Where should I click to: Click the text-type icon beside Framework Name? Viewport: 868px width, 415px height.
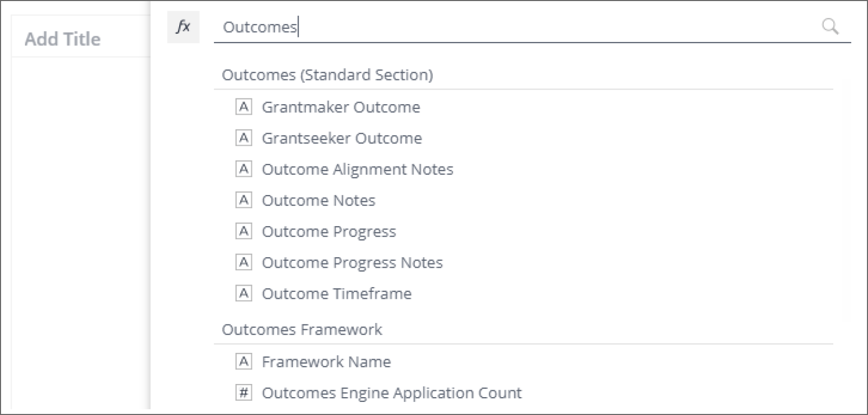tap(243, 361)
